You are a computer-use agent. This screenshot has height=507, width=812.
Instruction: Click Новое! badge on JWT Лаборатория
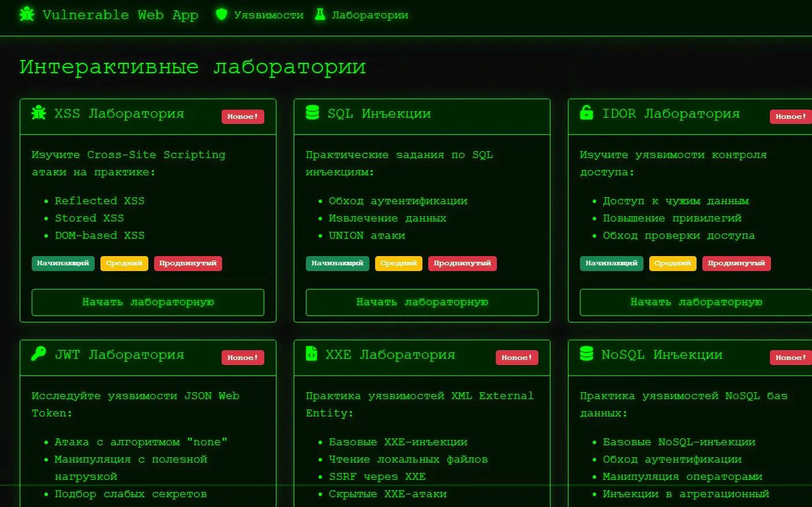(x=243, y=358)
